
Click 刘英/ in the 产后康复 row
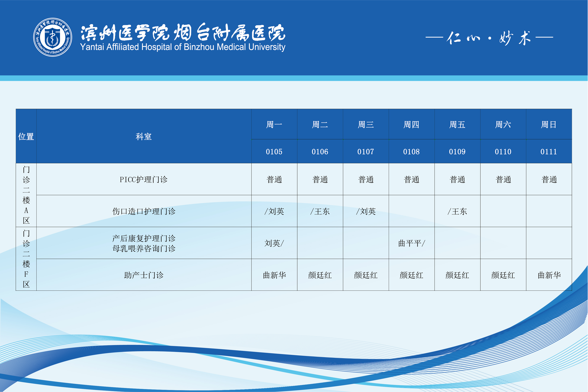pyautogui.click(x=274, y=243)
